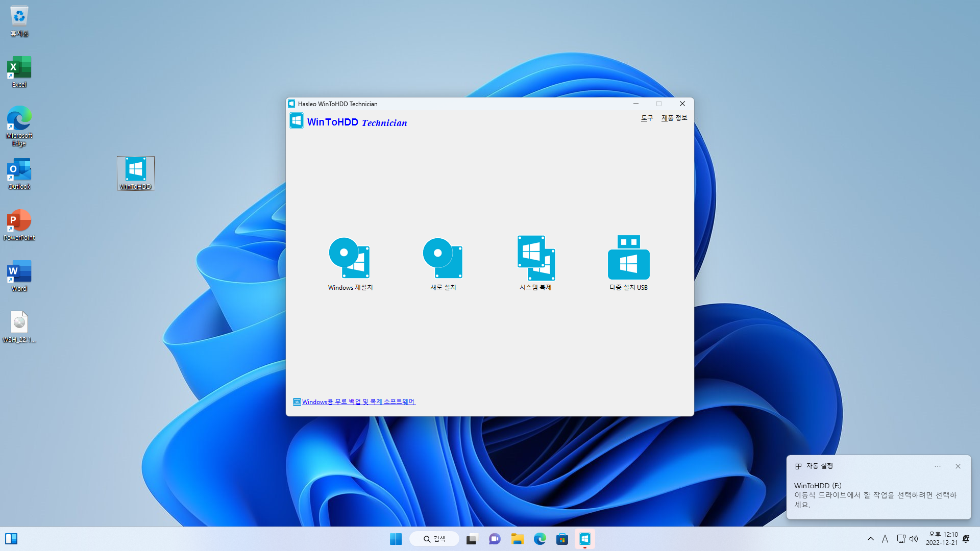The image size is (980, 551).
Task: Open File Explorer from the taskbar
Action: pos(518,539)
